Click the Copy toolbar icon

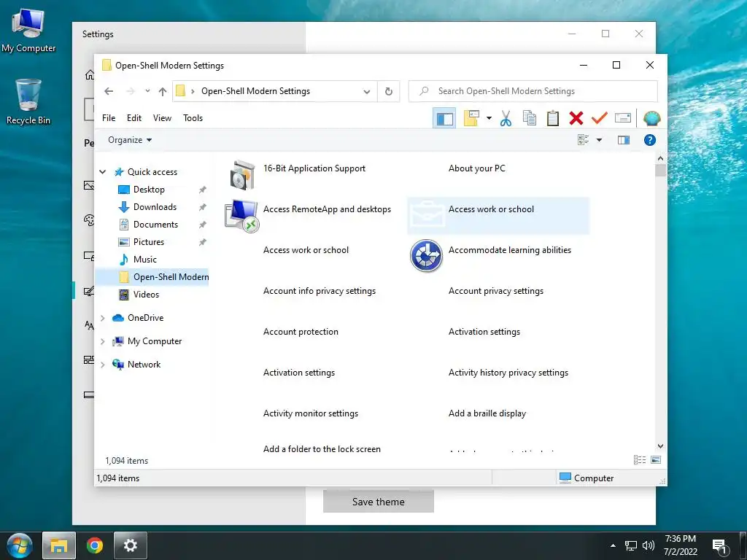(x=530, y=118)
